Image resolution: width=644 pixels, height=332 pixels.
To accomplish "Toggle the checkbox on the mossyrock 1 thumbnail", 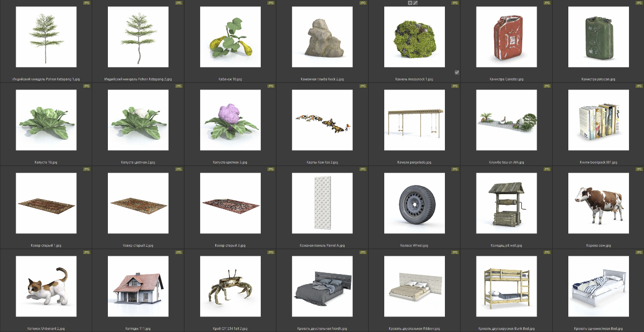I will 457,72.
